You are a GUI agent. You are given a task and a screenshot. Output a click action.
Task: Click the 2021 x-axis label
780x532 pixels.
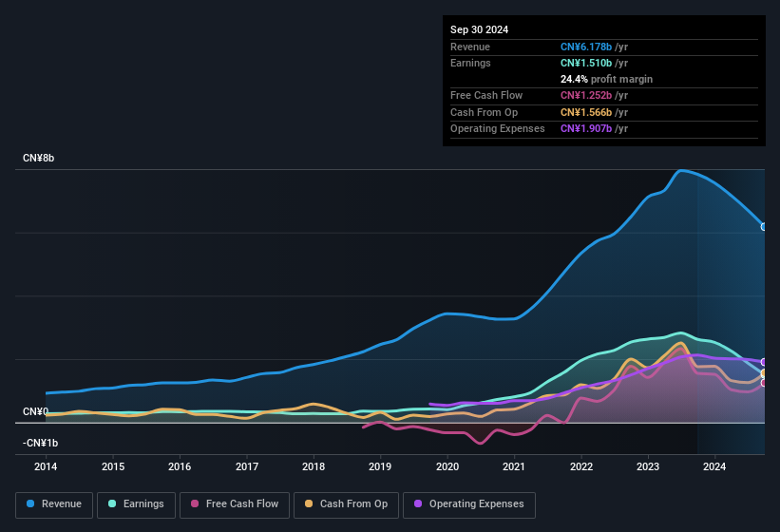pos(514,466)
